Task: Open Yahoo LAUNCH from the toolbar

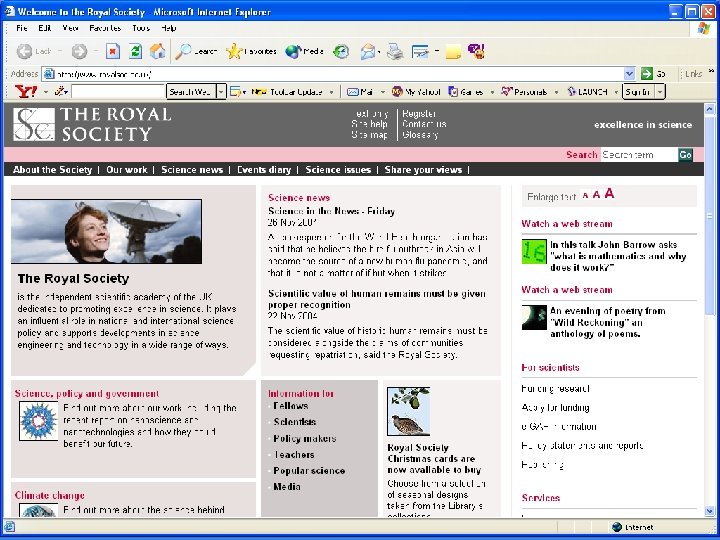Action: click(x=587, y=92)
